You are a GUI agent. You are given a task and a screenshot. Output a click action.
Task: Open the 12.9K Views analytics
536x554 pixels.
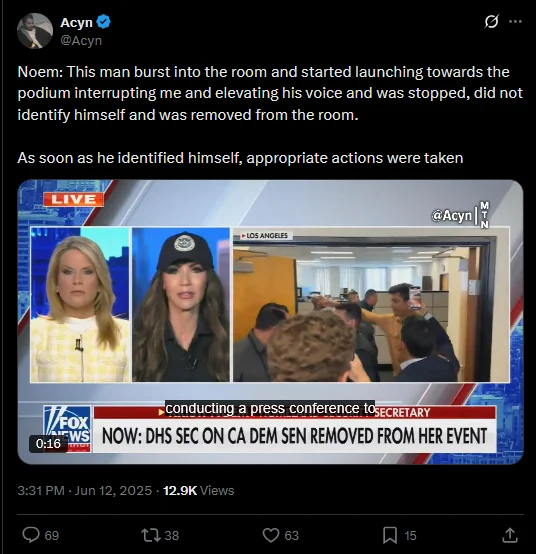click(199, 490)
